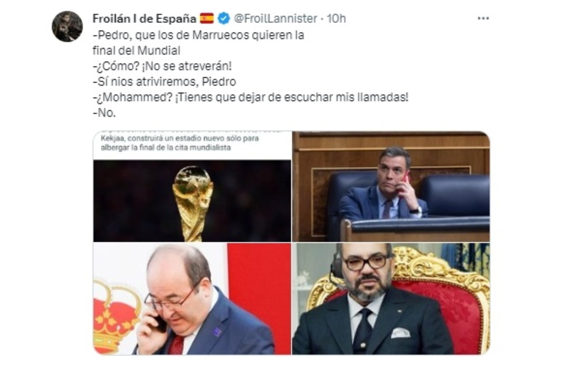Click the tweet line "final del Mundial"
Viewport: 588px width, 365px height.
click(x=136, y=51)
